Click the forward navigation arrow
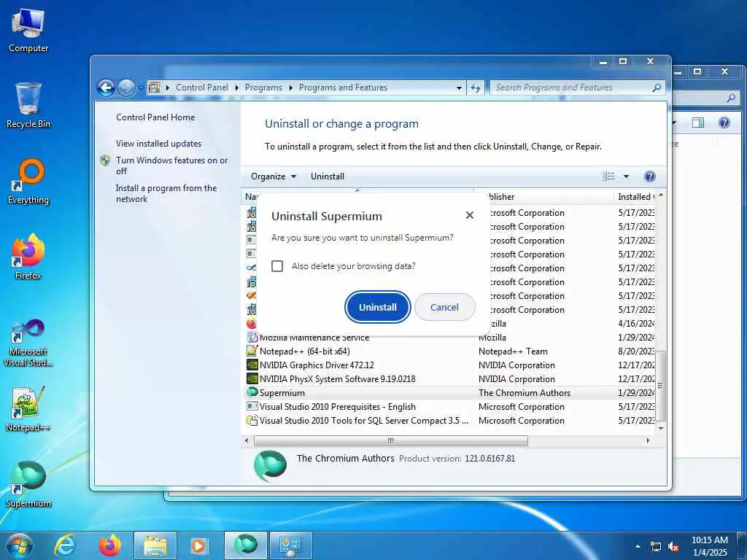The width and height of the screenshot is (747, 560). point(126,87)
